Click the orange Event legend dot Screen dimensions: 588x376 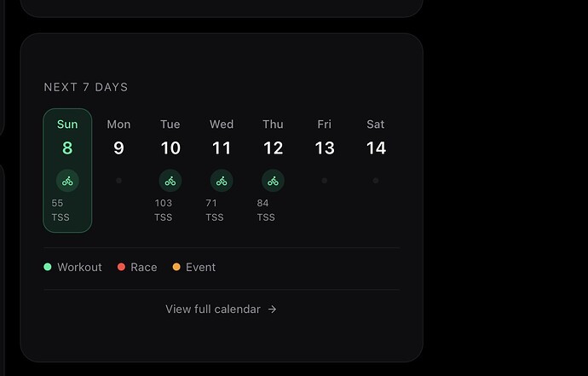click(x=176, y=267)
